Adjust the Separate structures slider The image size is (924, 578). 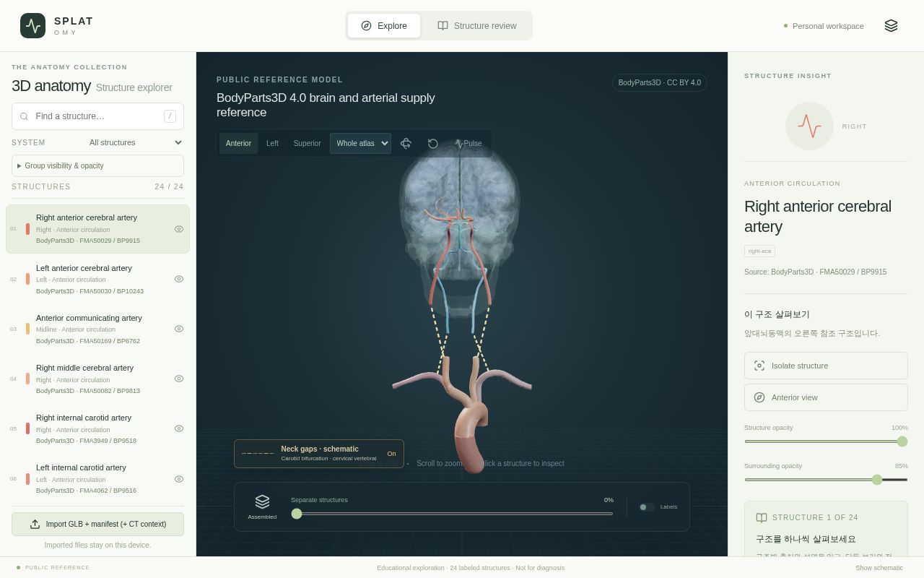coord(452,514)
